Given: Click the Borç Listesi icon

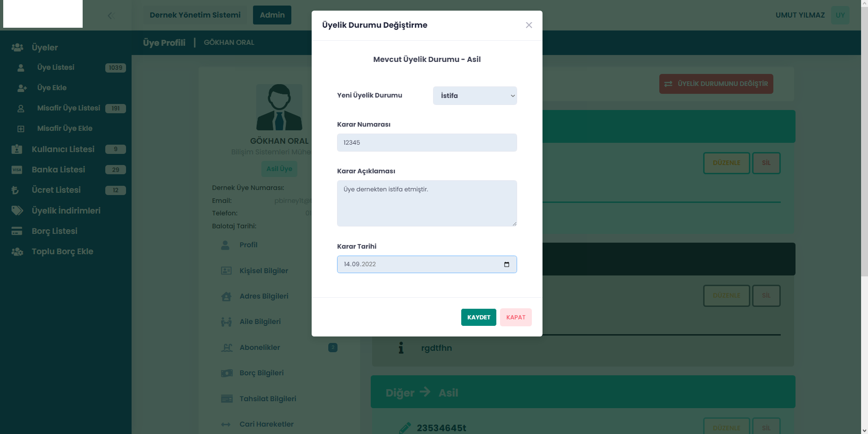Looking at the screenshot, I should pyautogui.click(x=17, y=231).
